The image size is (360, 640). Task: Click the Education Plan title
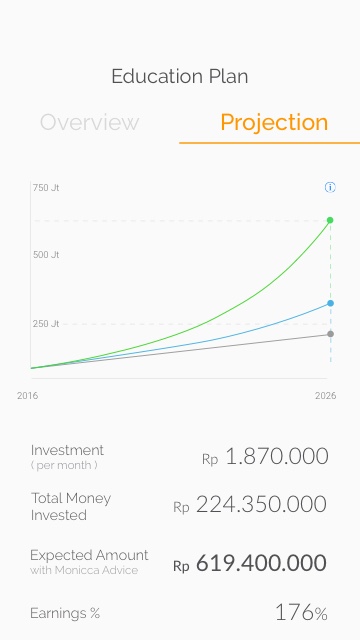click(x=180, y=76)
